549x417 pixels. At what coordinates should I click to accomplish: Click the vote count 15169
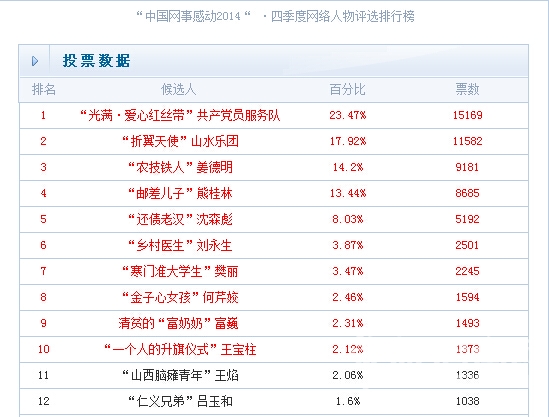pyautogui.click(x=467, y=115)
